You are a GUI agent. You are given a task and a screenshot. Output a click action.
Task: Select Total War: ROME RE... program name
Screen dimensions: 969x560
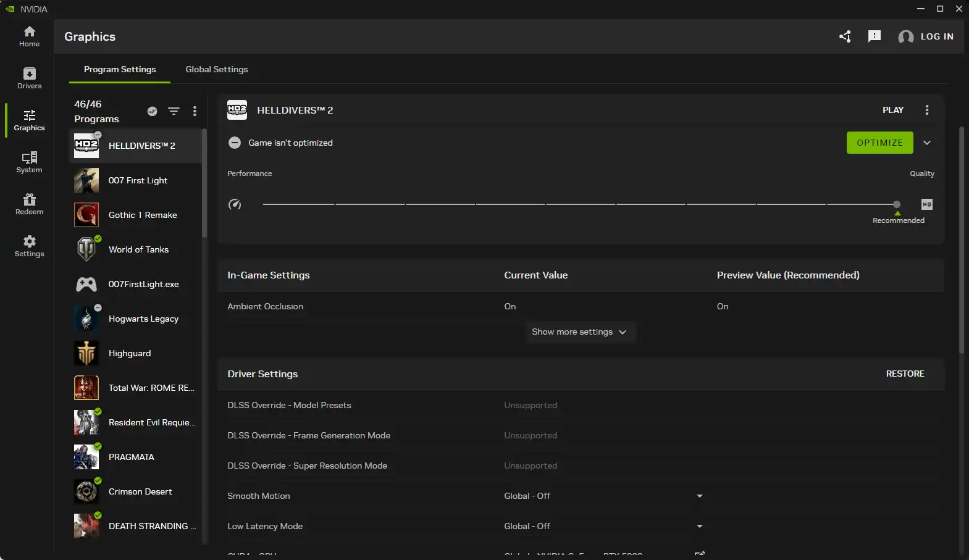151,388
